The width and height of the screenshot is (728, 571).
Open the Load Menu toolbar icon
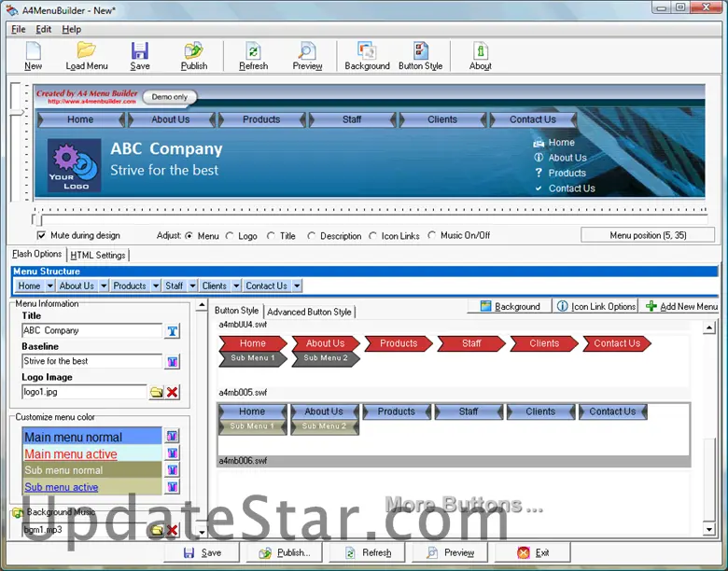(x=87, y=55)
